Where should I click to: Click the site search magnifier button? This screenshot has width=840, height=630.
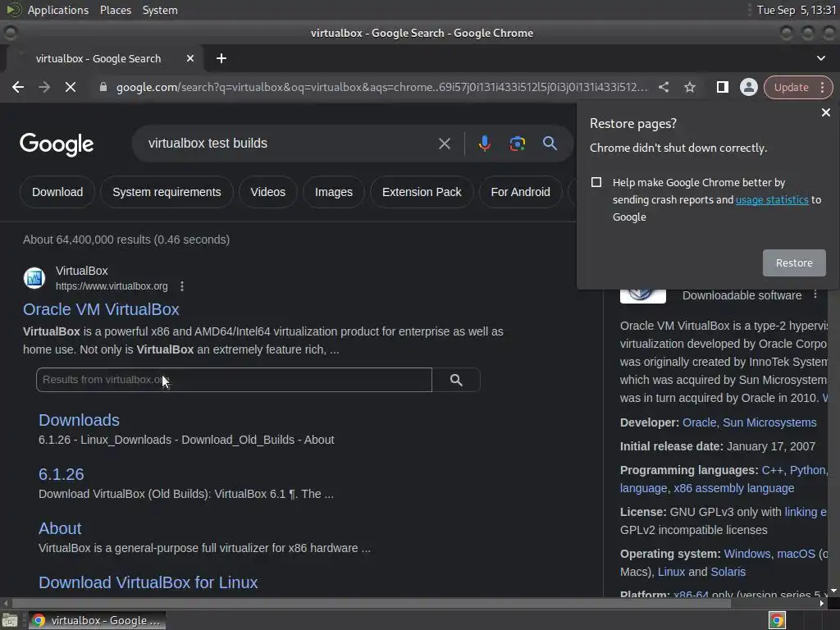coord(456,380)
